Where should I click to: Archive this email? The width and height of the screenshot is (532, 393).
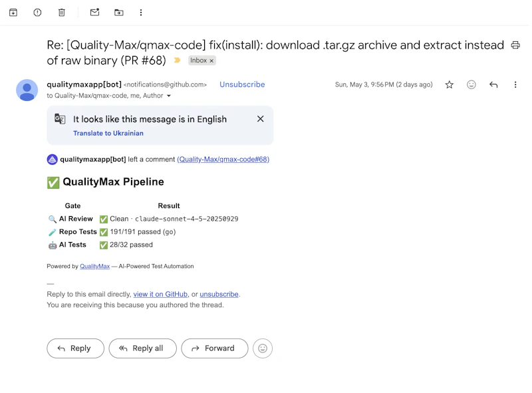pos(13,13)
